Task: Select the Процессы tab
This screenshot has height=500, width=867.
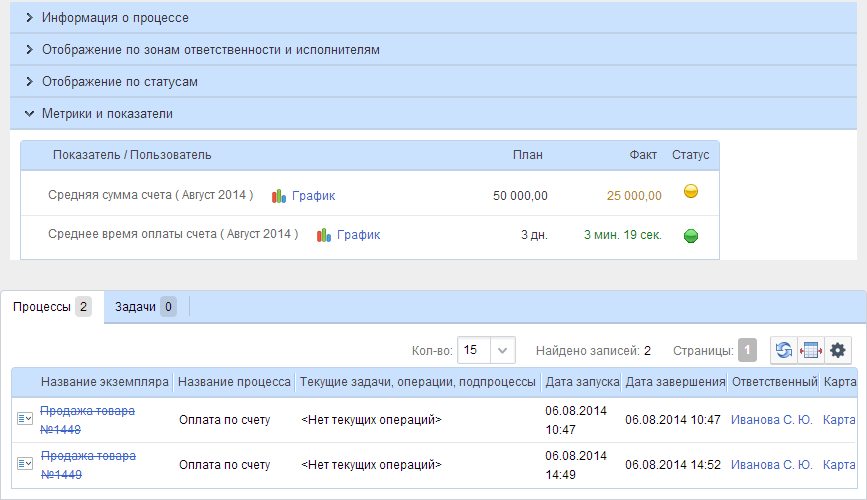Action: [x=51, y=307]
